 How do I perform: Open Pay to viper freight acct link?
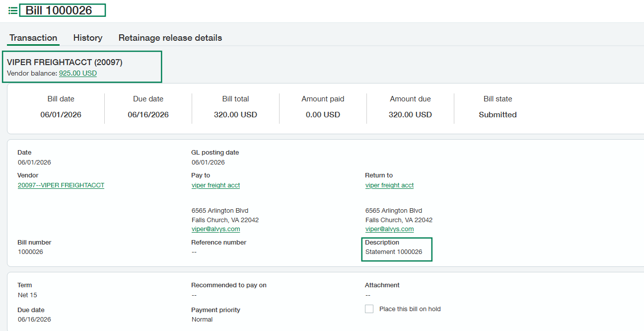point(216,185)
